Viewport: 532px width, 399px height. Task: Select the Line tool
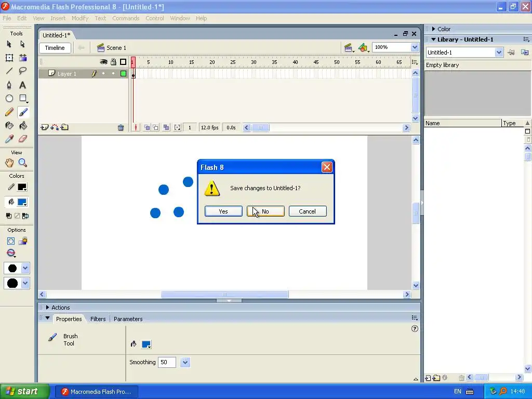(x=9, y=71)
